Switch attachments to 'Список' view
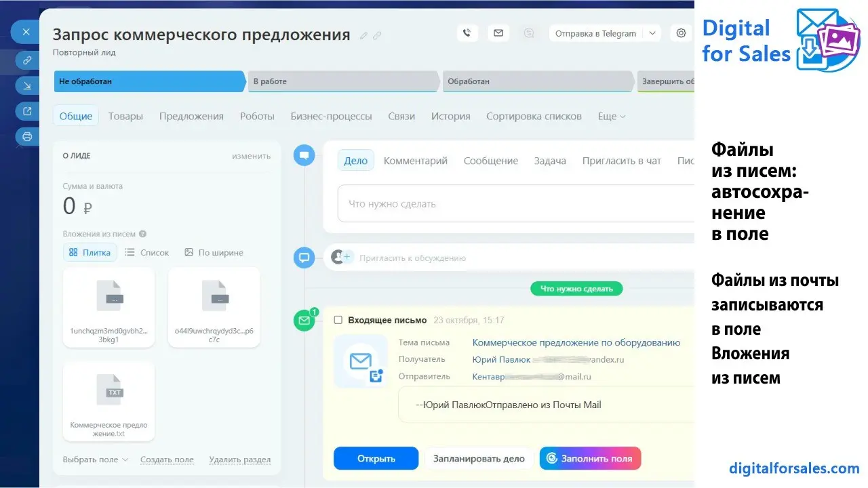868x488 pixels. pyautogui.click(x=147, y=252)
